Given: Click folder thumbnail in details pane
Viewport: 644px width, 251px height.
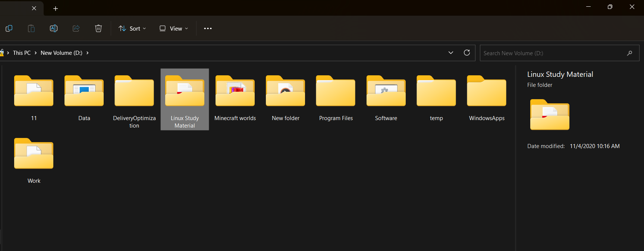Looking at the screenshot, I should [x=550, y=114].
